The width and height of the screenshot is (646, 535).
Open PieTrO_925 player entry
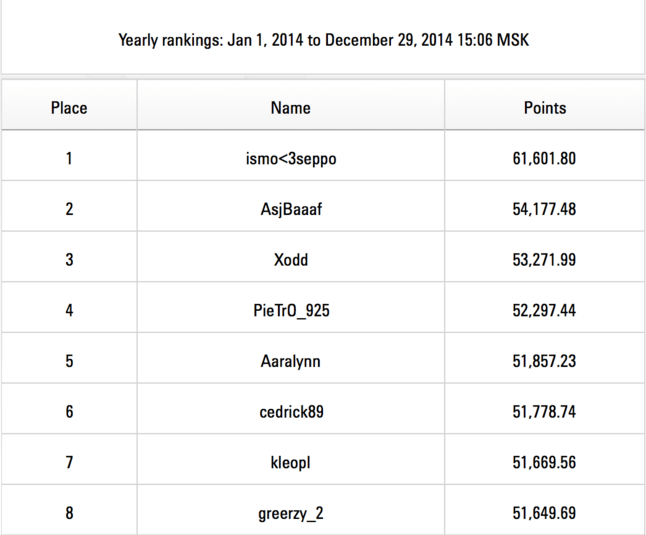(290, 311)
